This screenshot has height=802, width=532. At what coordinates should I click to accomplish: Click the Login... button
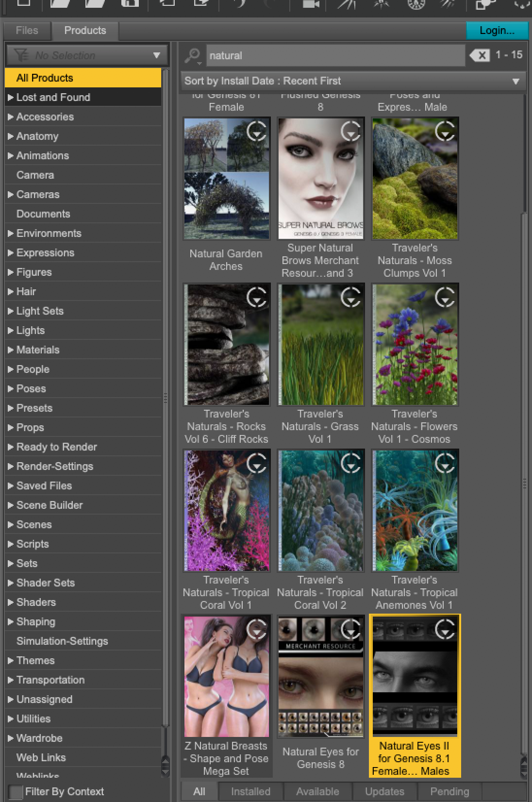(x=497, y=30)
